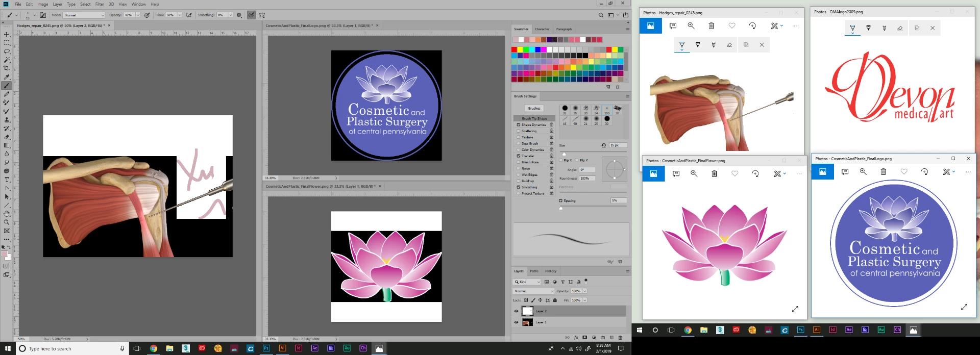Image resolution: width=980 pixels, height=355 pixels.
Task: Open Chrome from left monitor taskbar
Action: [153, 348]
